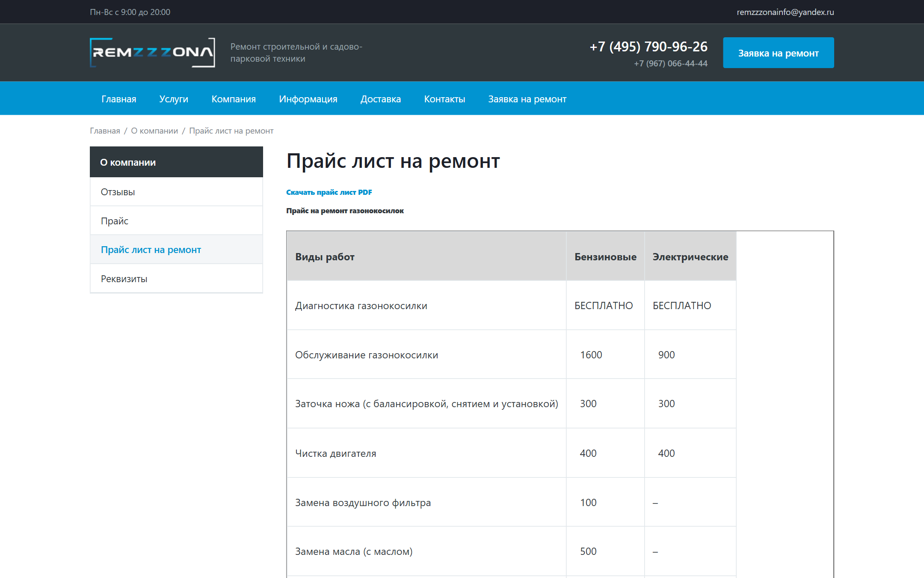Click email remzzzonainfo@yandex.ru
924x578 pixels.
point(785,12)
